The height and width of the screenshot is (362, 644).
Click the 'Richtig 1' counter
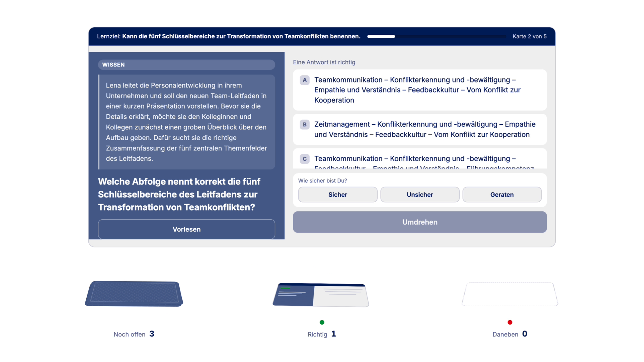point(322,334)
